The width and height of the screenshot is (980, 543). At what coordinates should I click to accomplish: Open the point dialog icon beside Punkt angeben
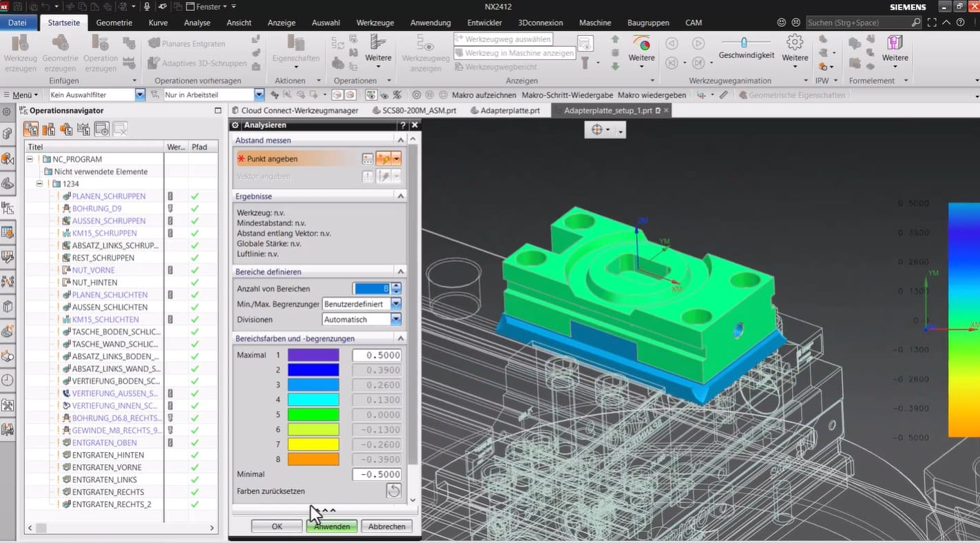368,158
